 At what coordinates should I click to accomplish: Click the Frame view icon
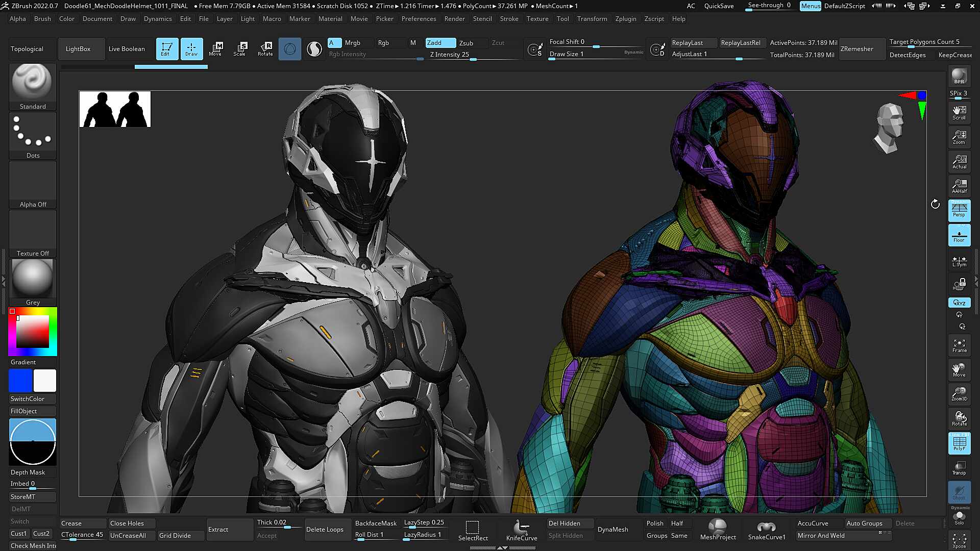(959, 346)
